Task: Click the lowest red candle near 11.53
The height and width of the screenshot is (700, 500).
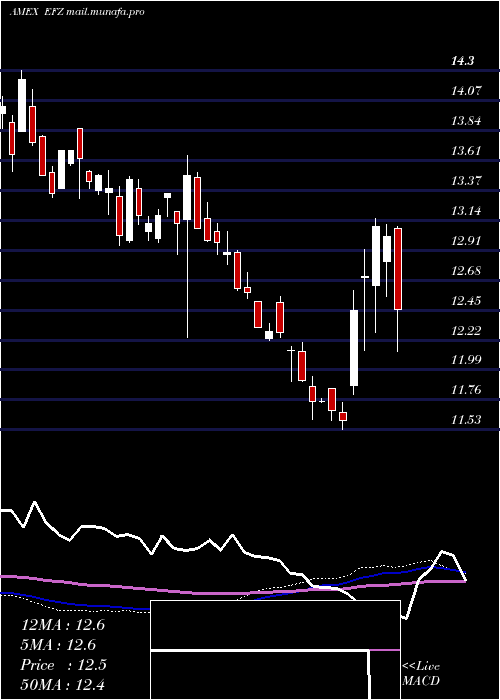Action: click(343, 416)
